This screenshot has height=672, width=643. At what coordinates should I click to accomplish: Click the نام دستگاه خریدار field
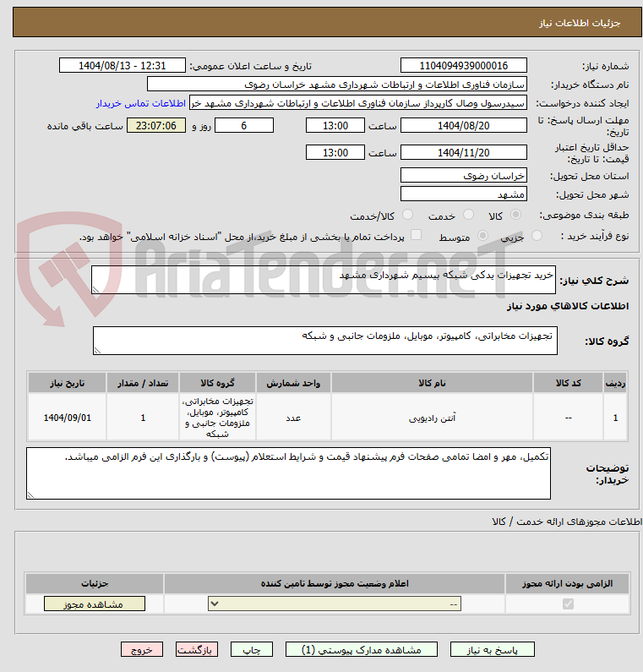point(336,85)
